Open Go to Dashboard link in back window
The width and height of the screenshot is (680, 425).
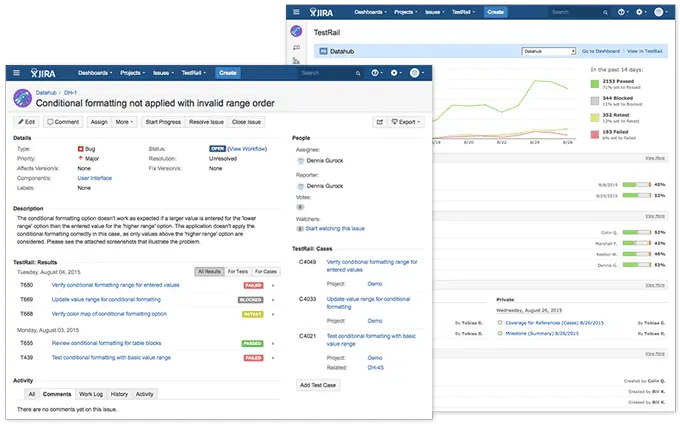(x=601, y=51)
